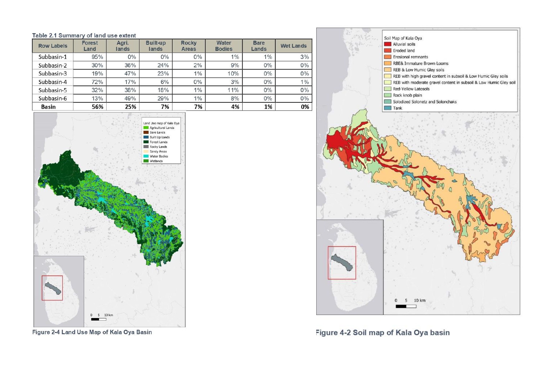Click the Alluvial soils red legend swatch
This screenshot has height=392, width=555.
387,44
